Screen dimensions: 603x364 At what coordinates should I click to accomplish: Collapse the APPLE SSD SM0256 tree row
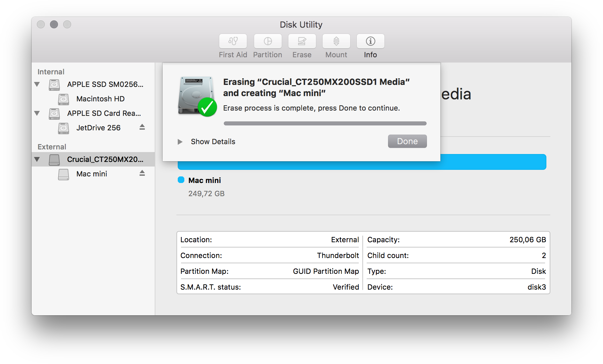tap(37, 84)
